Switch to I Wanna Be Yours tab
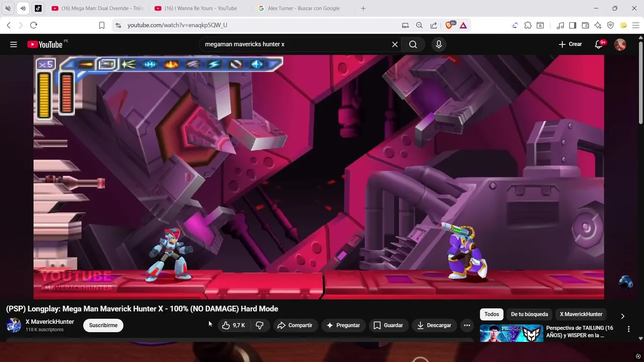This screenshot has width=644, height=362. point(200,8)
